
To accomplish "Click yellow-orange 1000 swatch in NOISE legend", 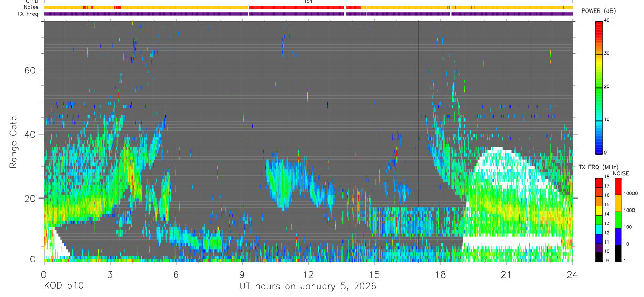I will pyautogui.click(x=618, y=203).
